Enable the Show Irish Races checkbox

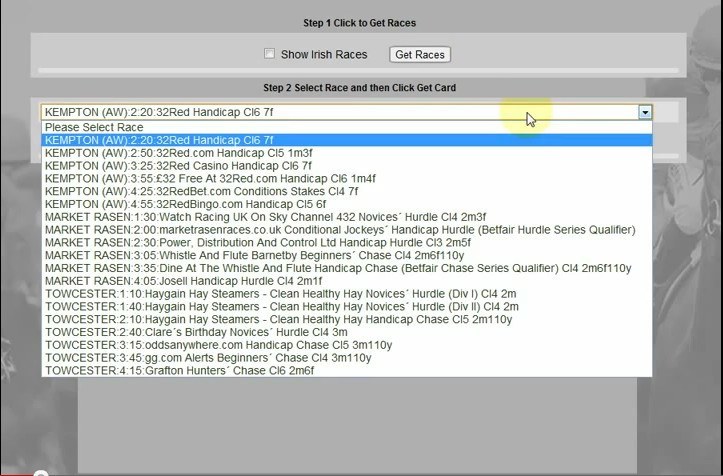(269, 54)
